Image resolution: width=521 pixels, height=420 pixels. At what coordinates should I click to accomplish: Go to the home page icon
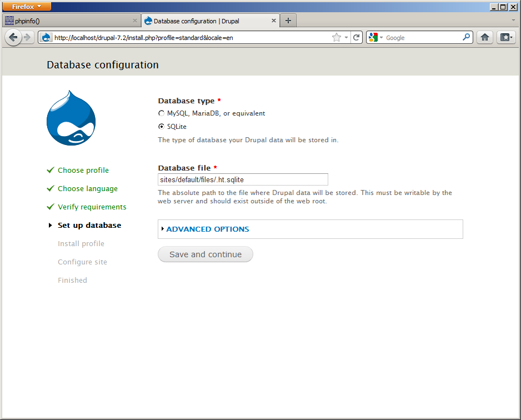pos(485,38)
